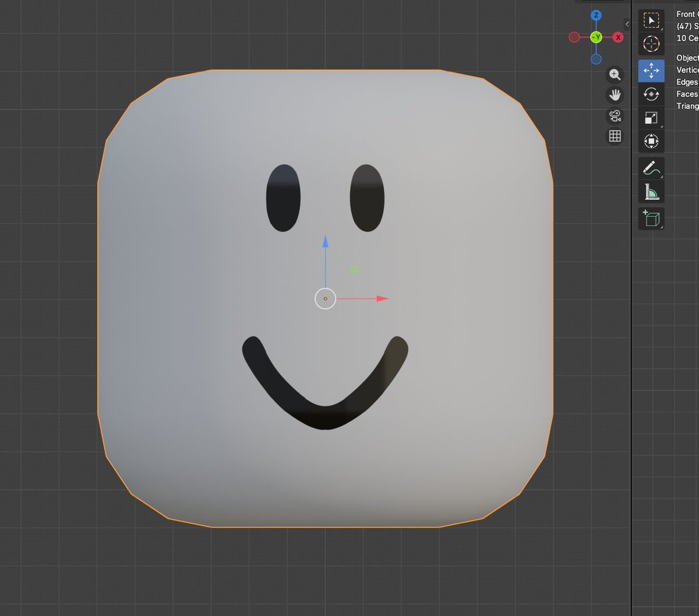Choose the Move tool in toolbar
This screenshot has height=616, width=699.
(651, 71)
